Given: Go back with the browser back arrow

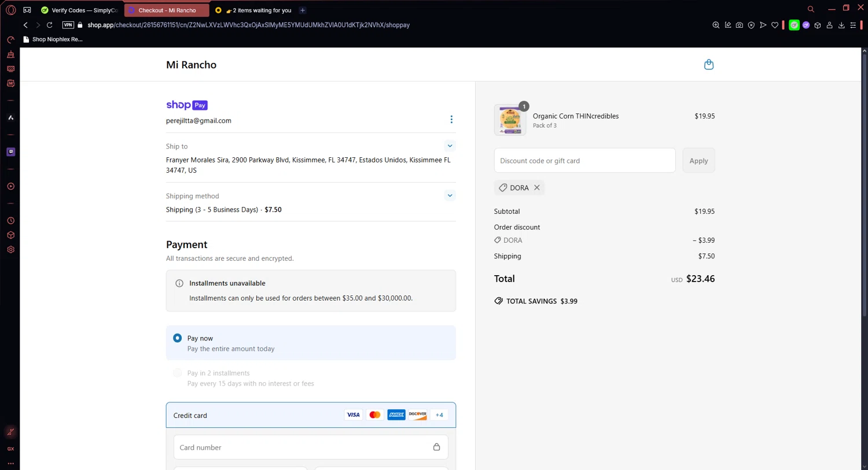Looking at the screenshot, I should (25, 25).
